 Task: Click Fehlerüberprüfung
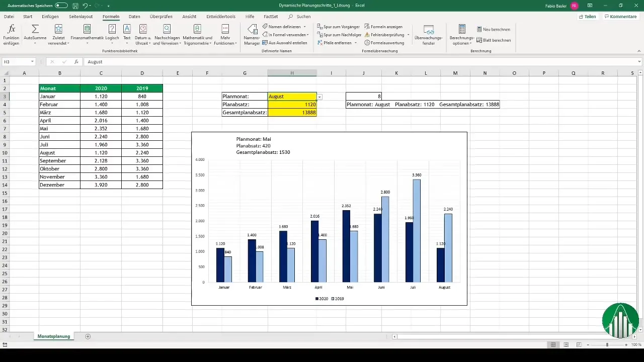(384, 35)
